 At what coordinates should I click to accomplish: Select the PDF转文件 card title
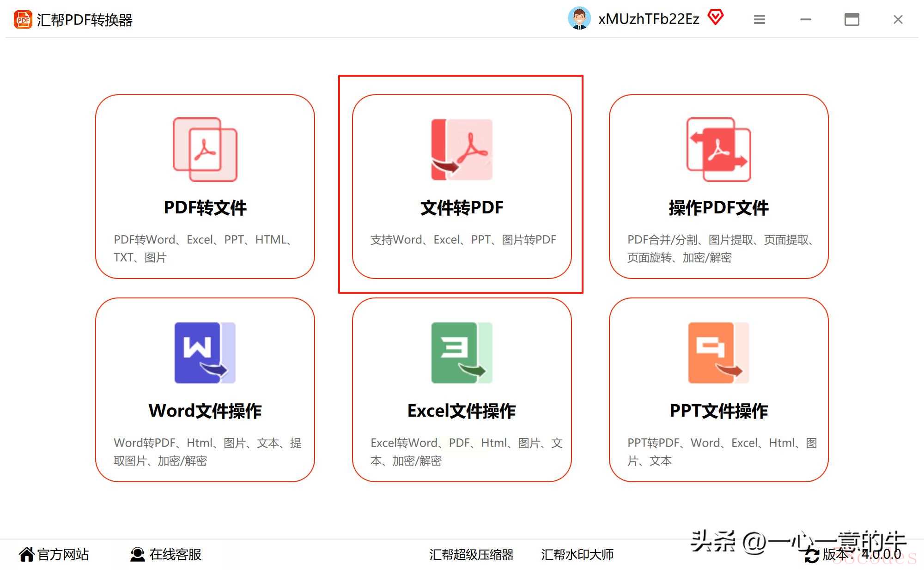(x=205, y=208)
